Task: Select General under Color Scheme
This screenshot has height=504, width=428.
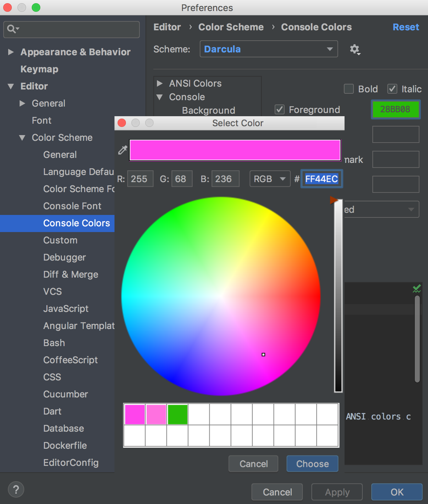Action: [60, 155]
